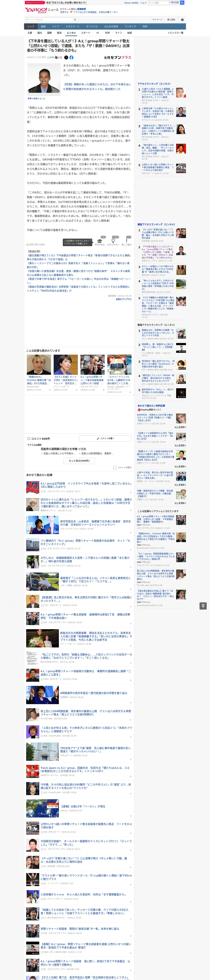
Task: Focus the ウェブ検索 input field
Action: (x=158, y=3)
